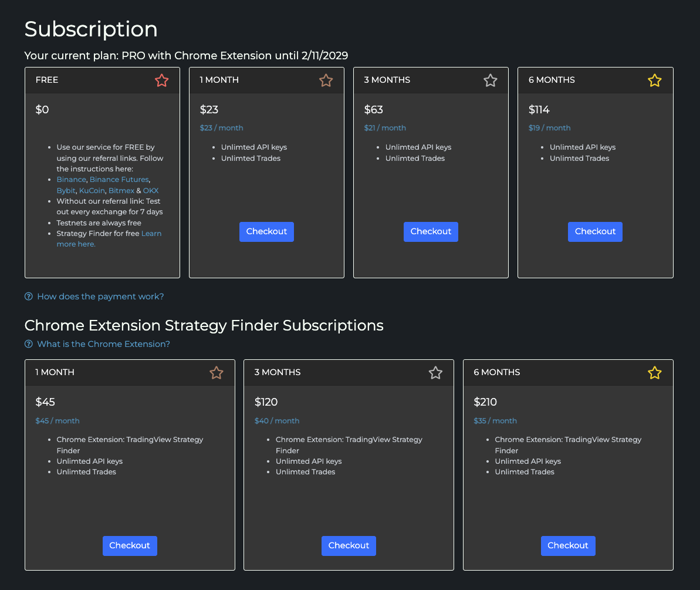Checkout the $210 extension plan
Viewport: 700px width, 590px height.
coord(568,546)
